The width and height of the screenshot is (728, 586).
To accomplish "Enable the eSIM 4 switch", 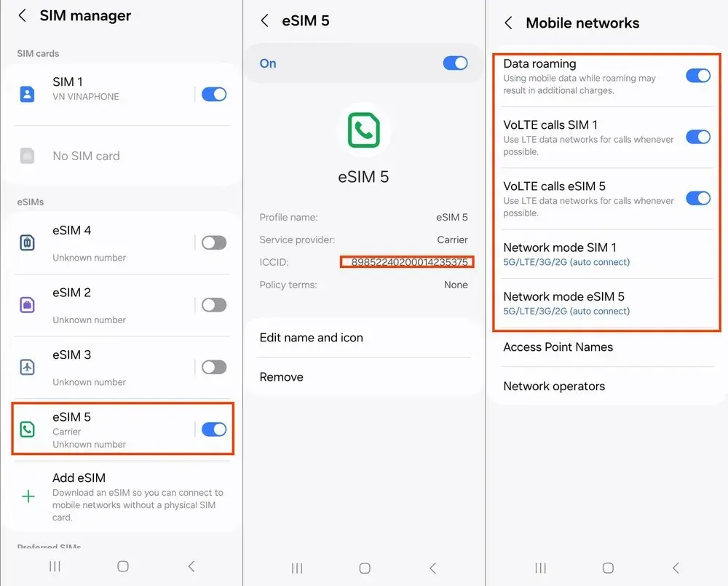I will [x=214, y=242].
